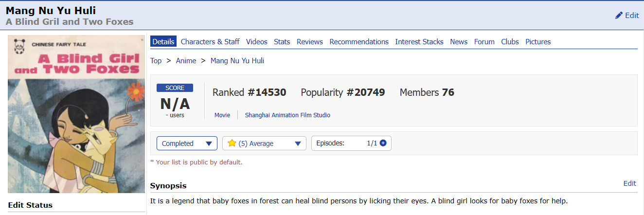The width and height of the screenshot is (644, 215).
Task: Open the Forum tab
Action: (x=484, y=42)
